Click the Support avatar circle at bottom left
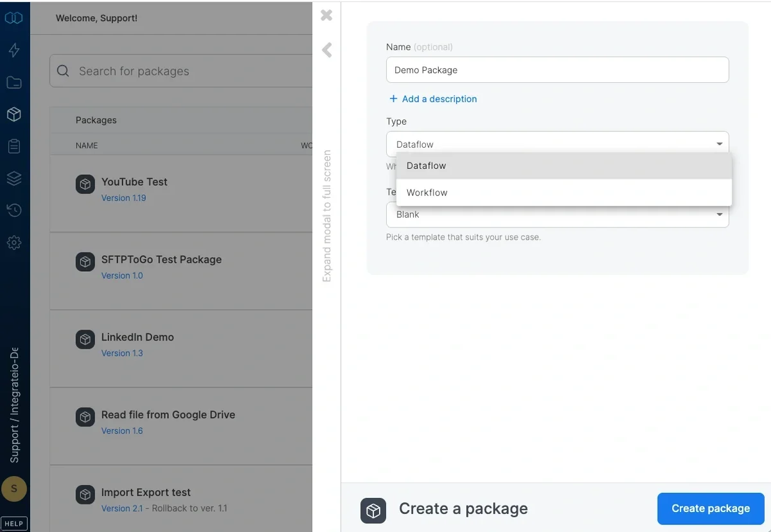Viewport: 771px width, 532px height. [x=14, y=489]
